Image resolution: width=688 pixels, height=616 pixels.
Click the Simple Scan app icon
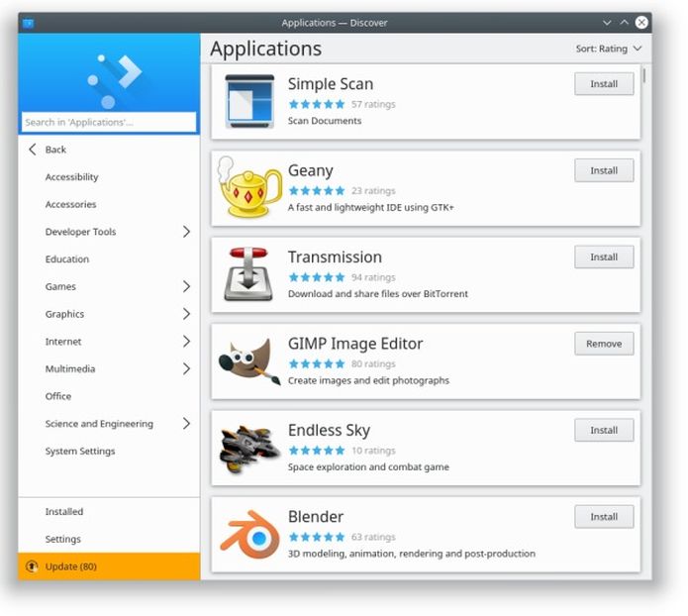pos(249,102)
